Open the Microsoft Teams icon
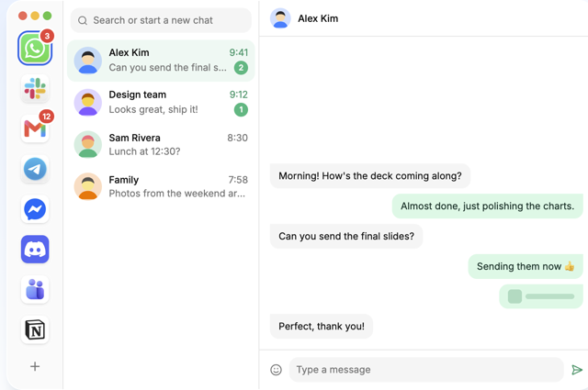This screenshot has height=390, width=588. (x=35, y=290)
